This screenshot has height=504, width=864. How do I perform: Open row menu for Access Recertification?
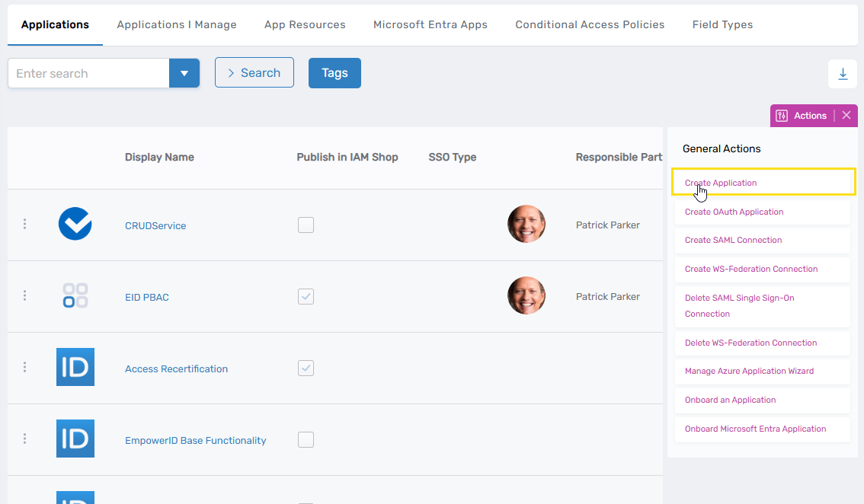tap(24, 367)
